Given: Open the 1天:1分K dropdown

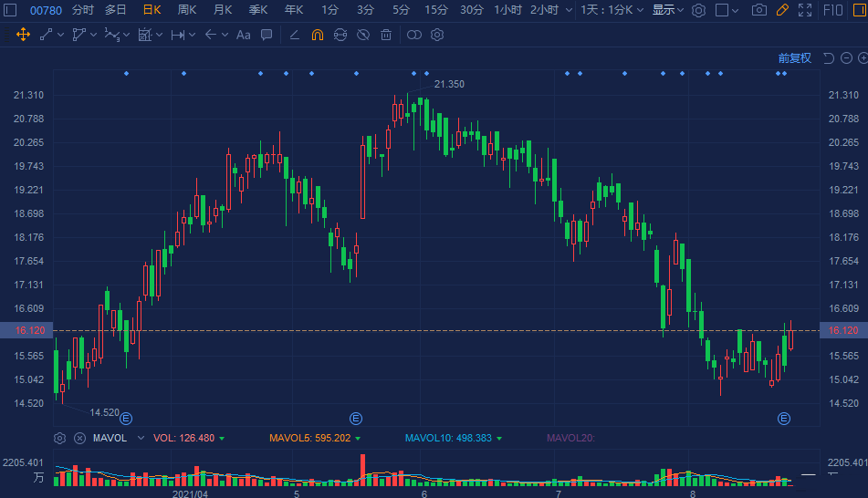Looking at the screenshot, I should [x=612, y=10].
